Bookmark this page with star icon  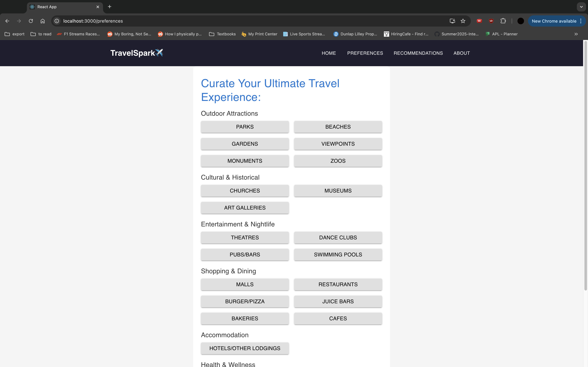463,21
